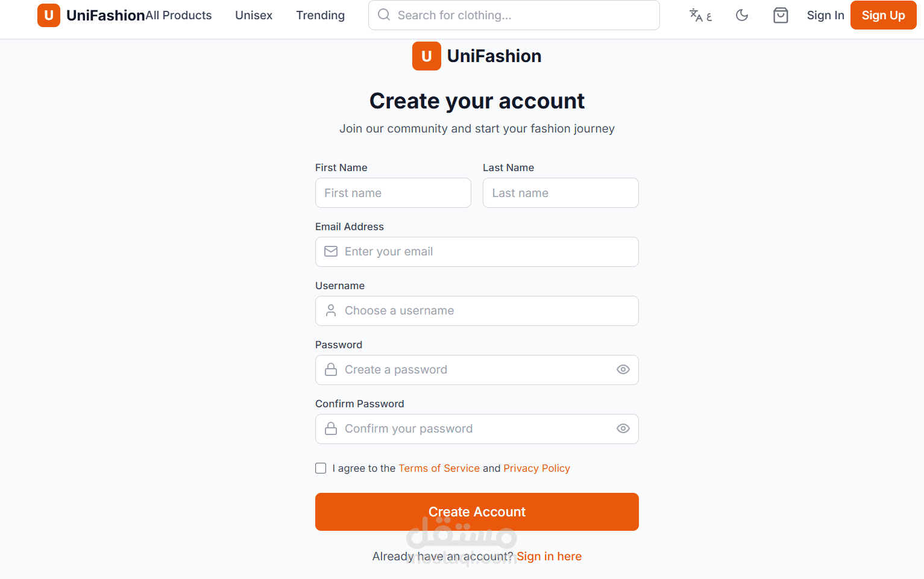Reveal the confirm password with eye icon
This screenshot has width=924, height=579.
click(623, 429)
